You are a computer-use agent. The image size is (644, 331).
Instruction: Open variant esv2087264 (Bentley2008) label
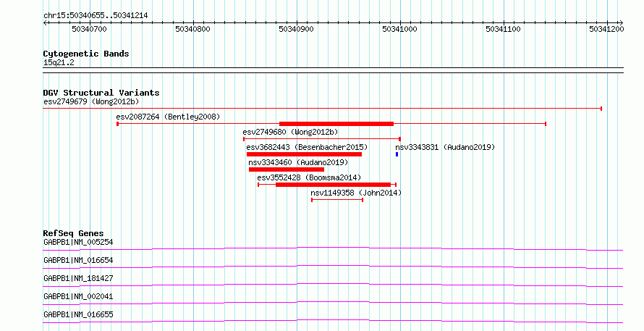[168, 117]
